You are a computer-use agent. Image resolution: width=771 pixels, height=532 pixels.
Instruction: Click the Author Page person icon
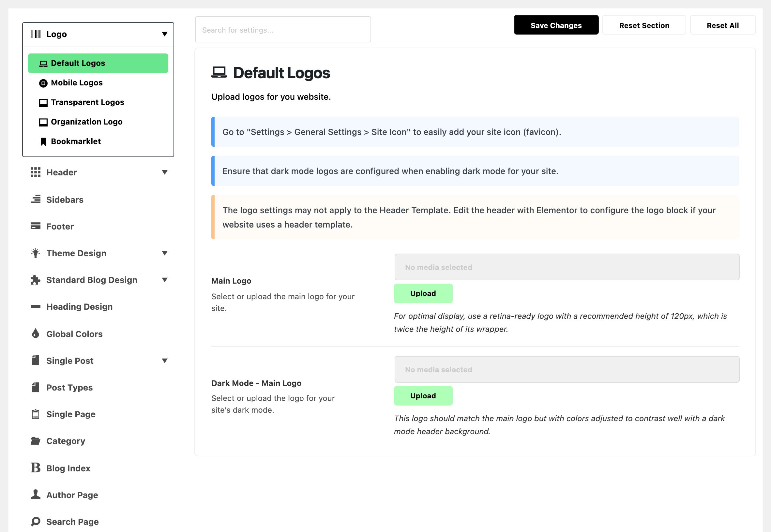tap(35, 494)
